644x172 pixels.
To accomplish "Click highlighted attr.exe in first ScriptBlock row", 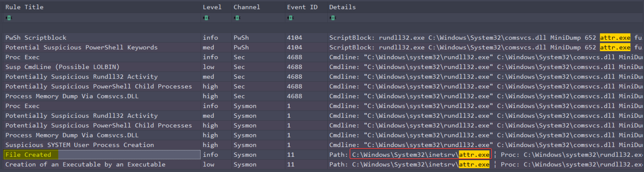I will point(615,38).
